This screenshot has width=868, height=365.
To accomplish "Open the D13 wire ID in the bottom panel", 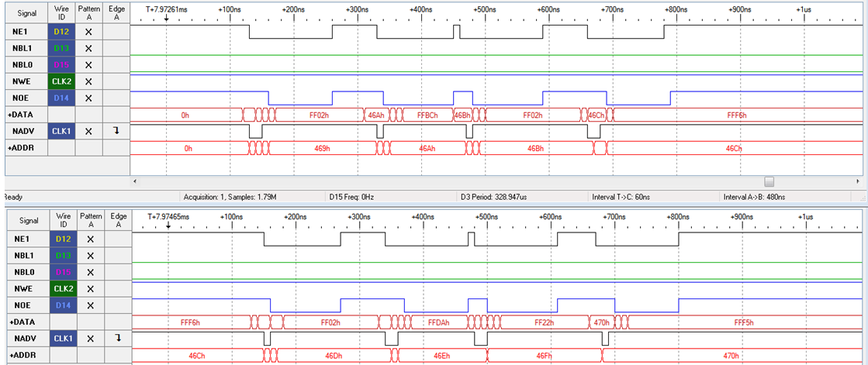I will 63,256.
